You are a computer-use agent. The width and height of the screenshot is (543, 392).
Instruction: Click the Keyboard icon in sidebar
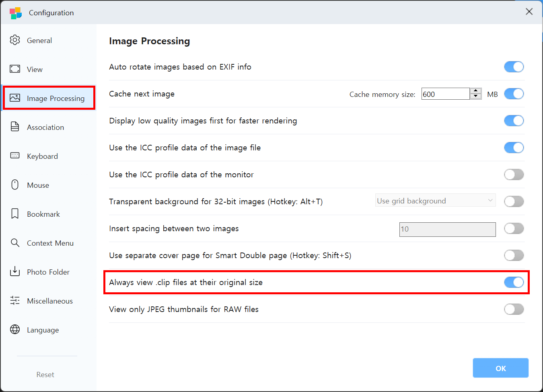(15, 156)
